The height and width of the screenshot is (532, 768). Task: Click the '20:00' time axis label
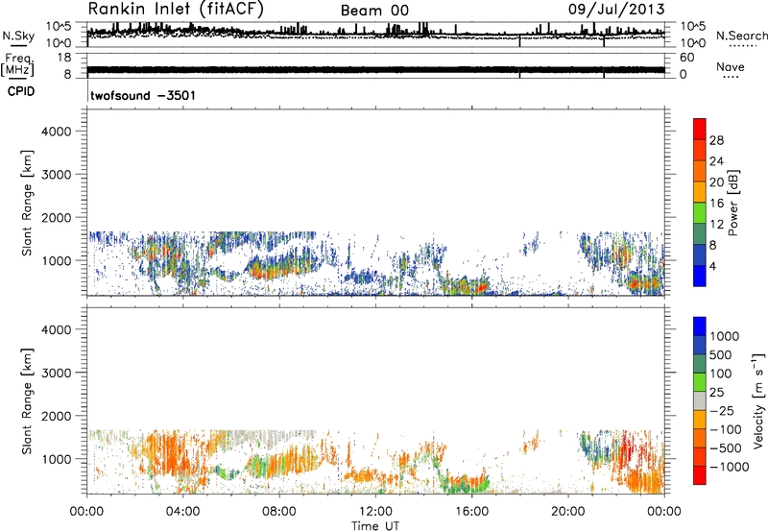pos(567,512)
